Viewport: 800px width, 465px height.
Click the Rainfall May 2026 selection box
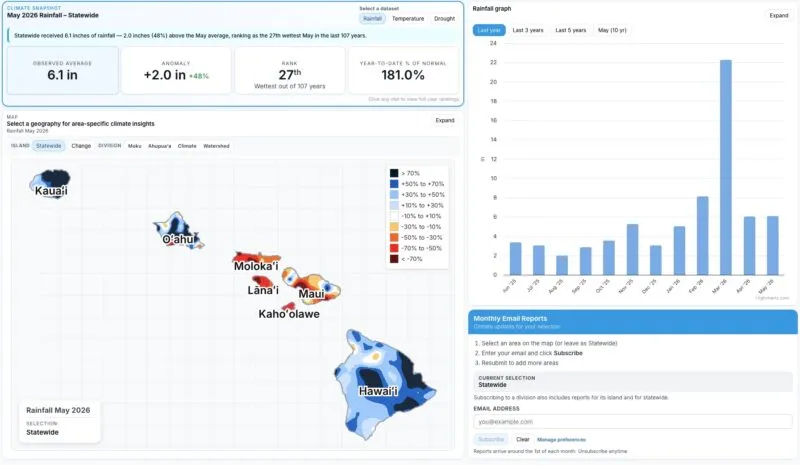[x=59, y=421]
